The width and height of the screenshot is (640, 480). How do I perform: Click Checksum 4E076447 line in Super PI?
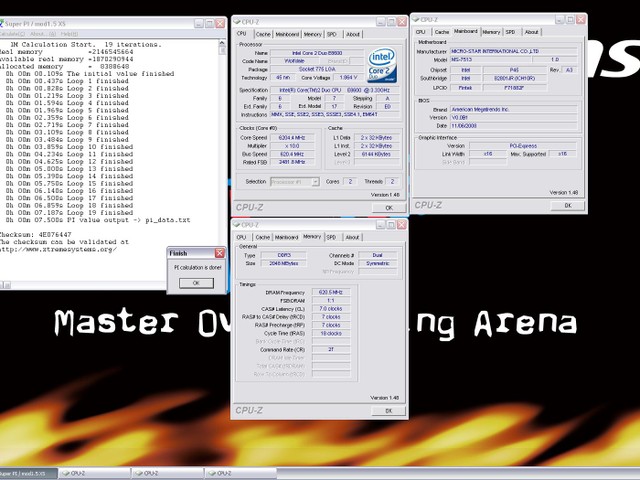pos(36,235)
